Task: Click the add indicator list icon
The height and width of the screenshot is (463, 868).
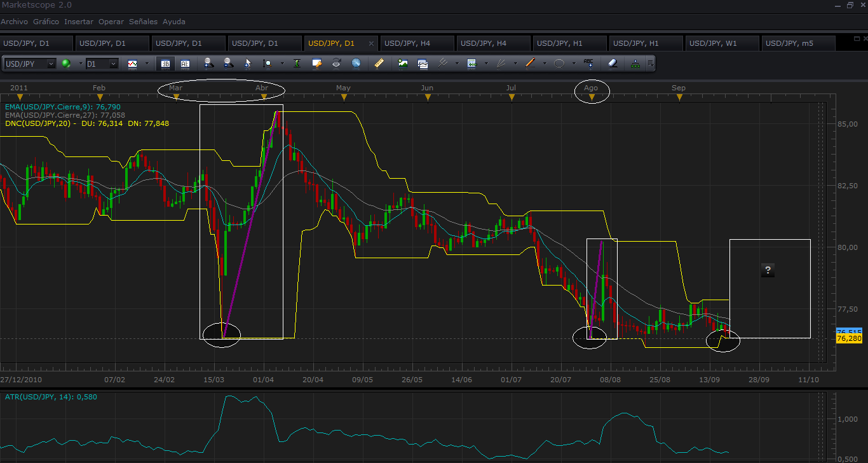Action: tap(471, 64)
